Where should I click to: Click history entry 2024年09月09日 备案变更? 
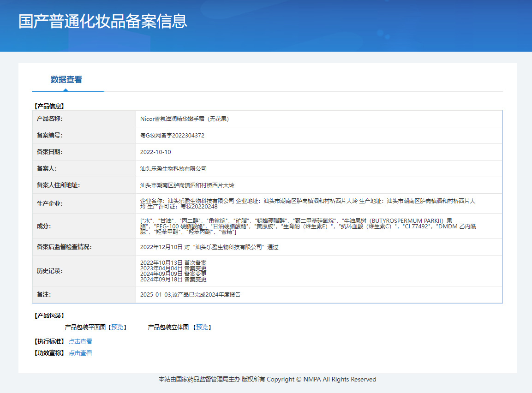[173, 274]
